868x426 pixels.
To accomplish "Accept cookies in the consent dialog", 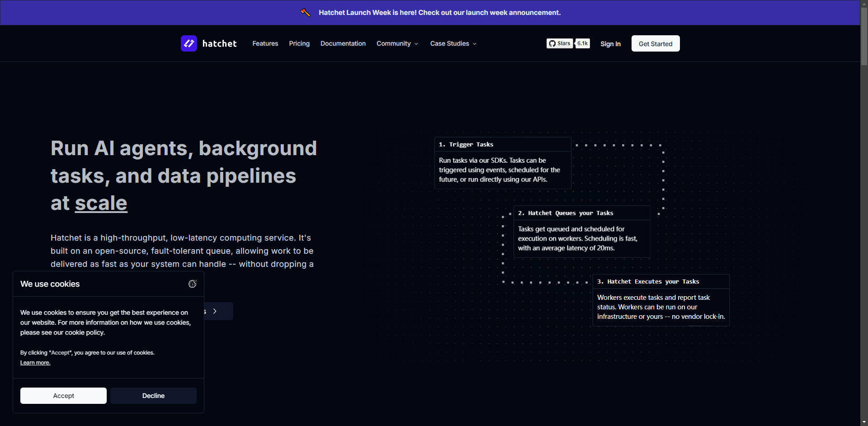I will 63,396.
